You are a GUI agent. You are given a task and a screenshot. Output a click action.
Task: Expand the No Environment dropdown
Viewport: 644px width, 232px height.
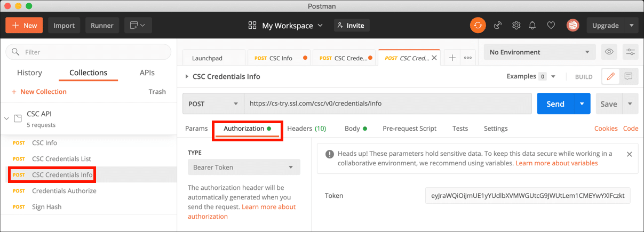tap(539, 52)
